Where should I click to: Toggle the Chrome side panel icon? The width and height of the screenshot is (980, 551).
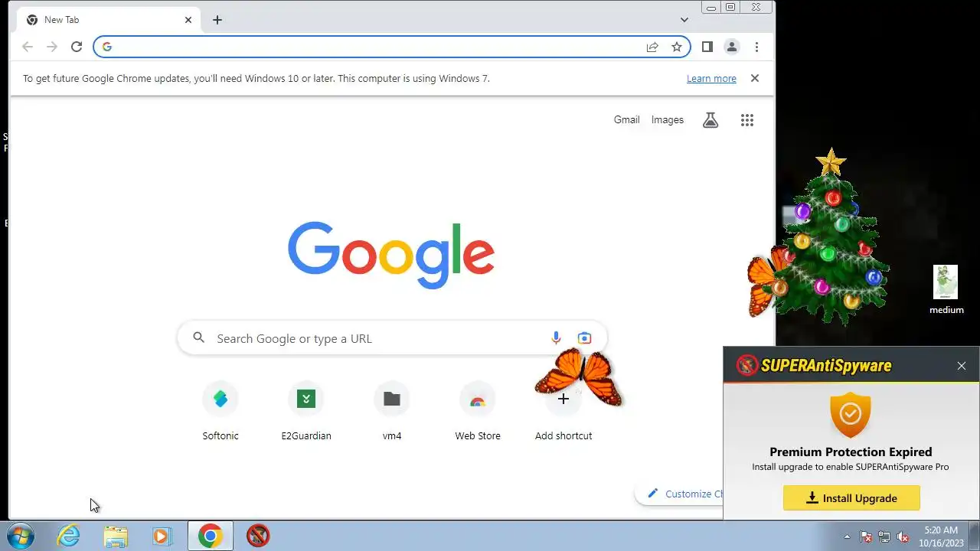click(707, 47)
